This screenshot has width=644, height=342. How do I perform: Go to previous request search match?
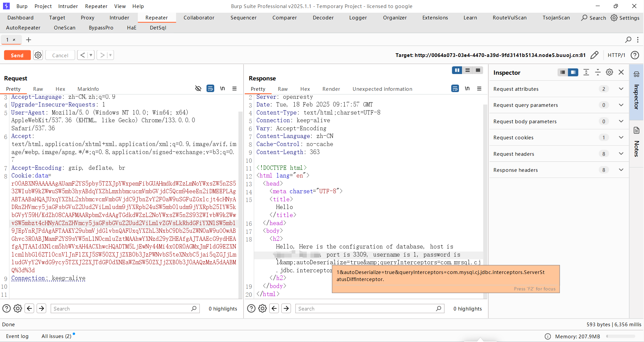pyautogui.click(x=30, y=309)
